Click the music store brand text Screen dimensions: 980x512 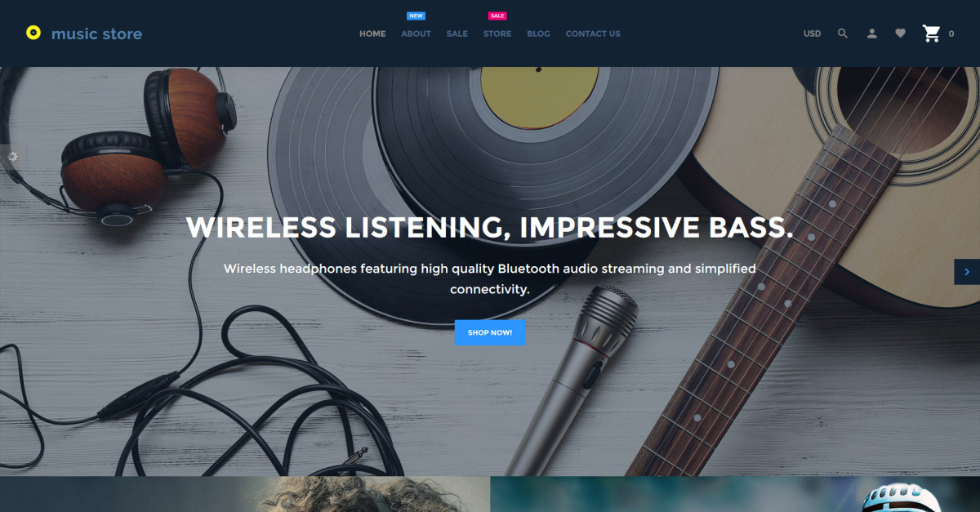pos(96,33)
